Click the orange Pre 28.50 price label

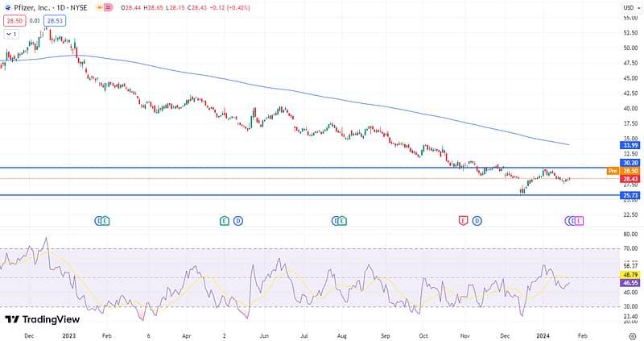click(623, 171)
